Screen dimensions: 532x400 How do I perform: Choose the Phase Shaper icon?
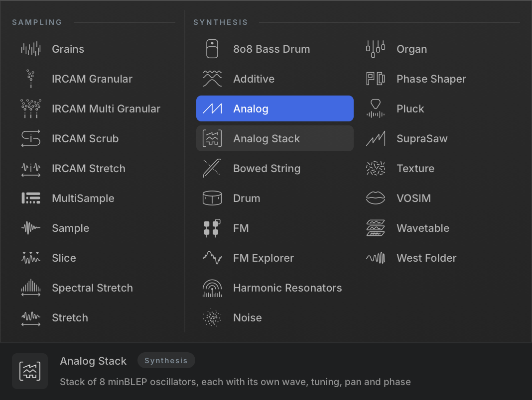pos(376,79)
